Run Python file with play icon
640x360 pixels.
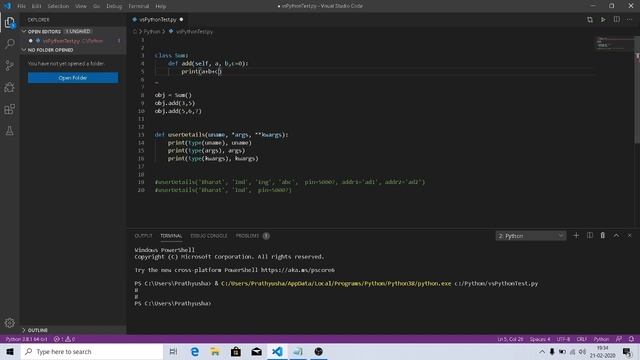[x=603, y=20]
